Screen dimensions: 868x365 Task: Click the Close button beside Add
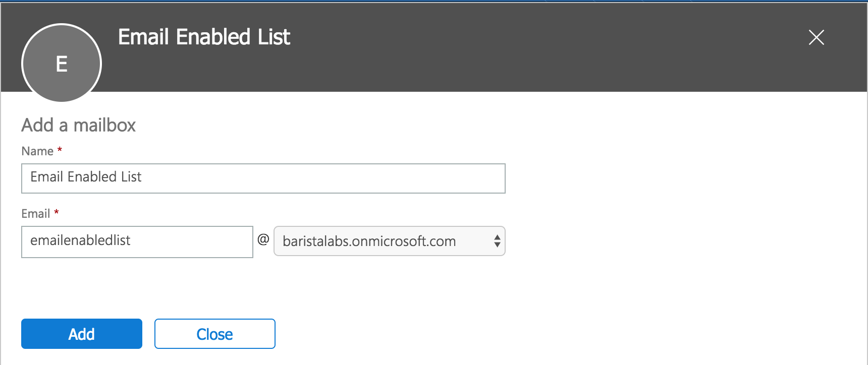click(214, 334)
